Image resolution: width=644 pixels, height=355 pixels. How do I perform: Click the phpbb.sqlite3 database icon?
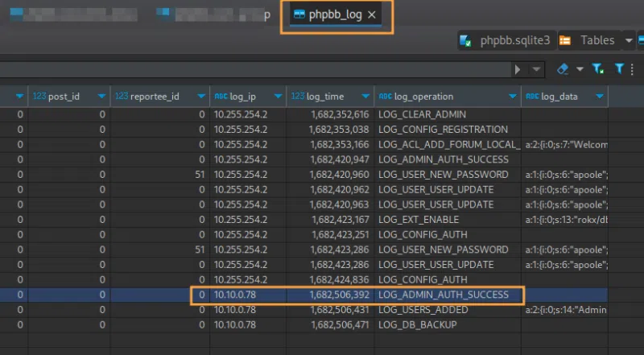coord(466,40)
